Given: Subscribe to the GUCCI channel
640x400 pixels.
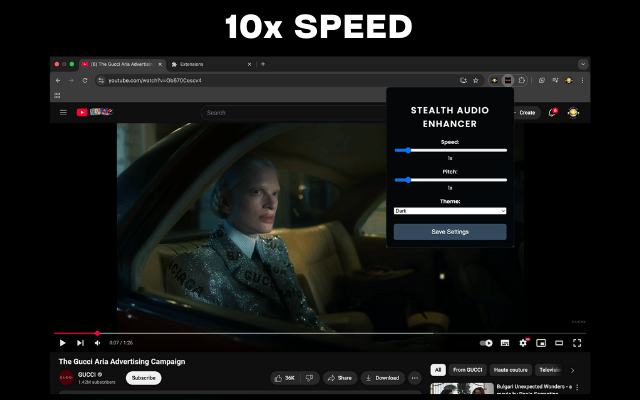Looking at the screenshot, I should [x=143, y=378].
